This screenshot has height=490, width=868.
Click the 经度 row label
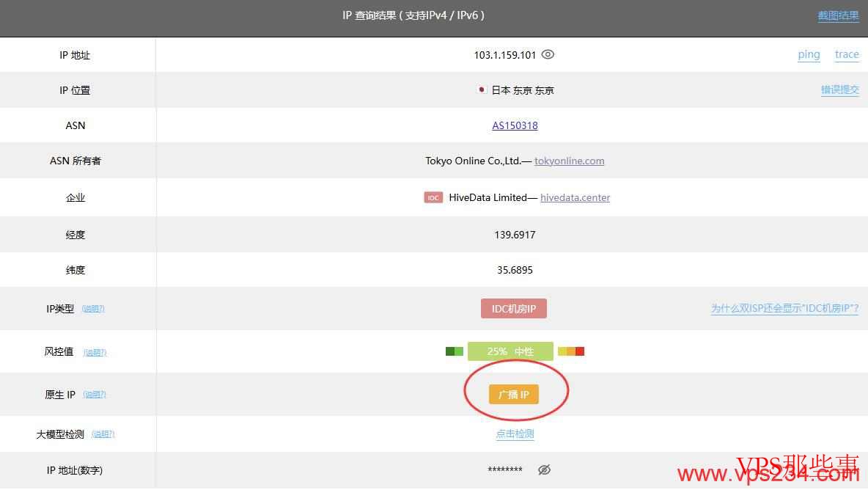[x=76, y=235]
